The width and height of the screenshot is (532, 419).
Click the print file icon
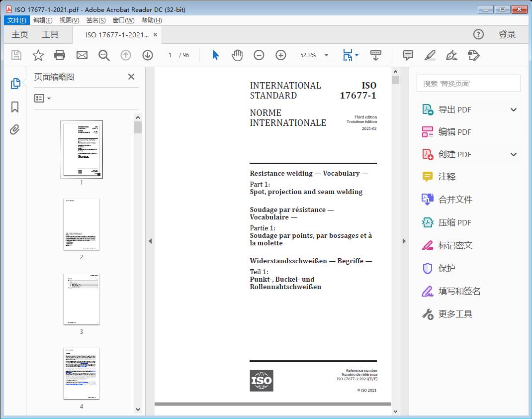pos(60,55)
